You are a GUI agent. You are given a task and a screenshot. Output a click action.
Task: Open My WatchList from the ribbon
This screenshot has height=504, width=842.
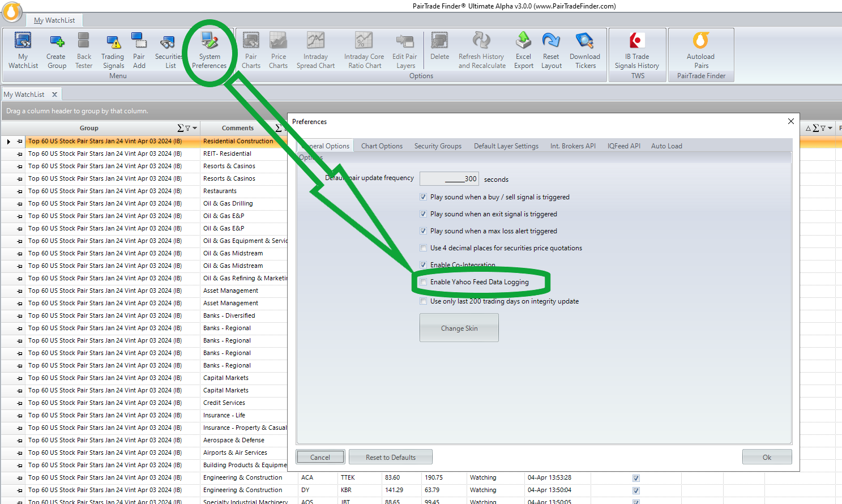point(23,50)
